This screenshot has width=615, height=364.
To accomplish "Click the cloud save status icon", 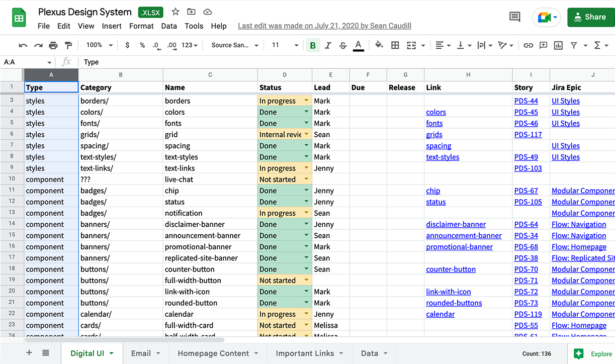I will pos(207,12).
